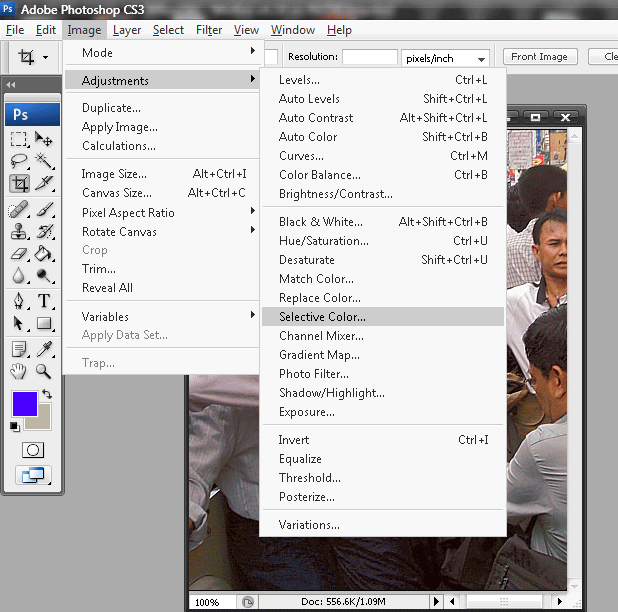Click horizontal scrollbar left arrow
This screenshot has width=618, height=612.
click(452, 601)
